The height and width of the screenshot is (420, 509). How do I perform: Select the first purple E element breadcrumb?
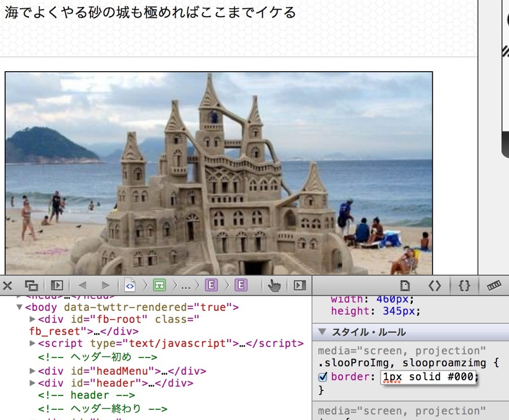coord(211,285)
